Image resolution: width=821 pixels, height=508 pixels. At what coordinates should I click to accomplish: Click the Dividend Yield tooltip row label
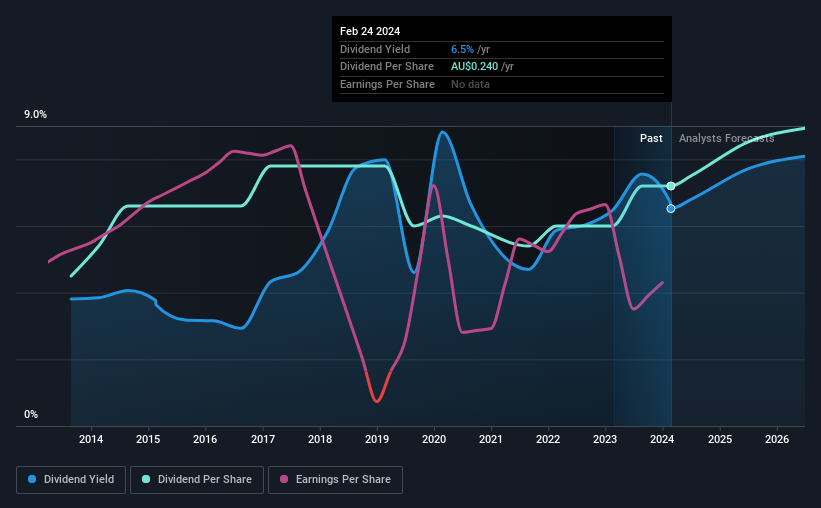pyautogui.click(x=375, y=49)
